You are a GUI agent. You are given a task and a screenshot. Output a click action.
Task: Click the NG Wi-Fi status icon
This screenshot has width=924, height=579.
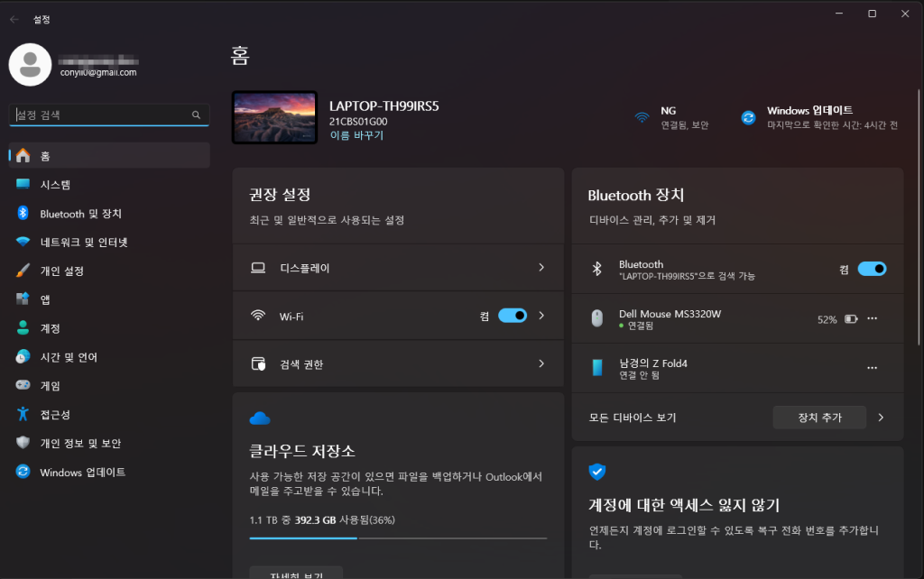point(642,117)
